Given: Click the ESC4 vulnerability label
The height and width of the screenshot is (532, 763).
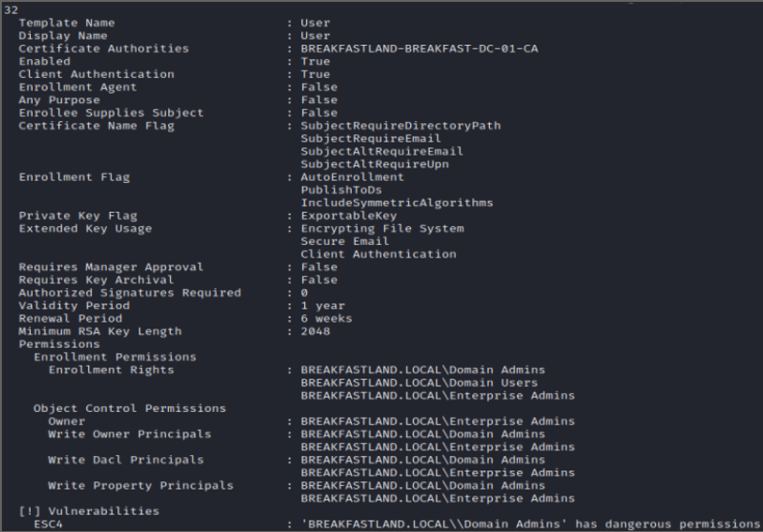Looking at the screenshot, I should tap(49, 524).
